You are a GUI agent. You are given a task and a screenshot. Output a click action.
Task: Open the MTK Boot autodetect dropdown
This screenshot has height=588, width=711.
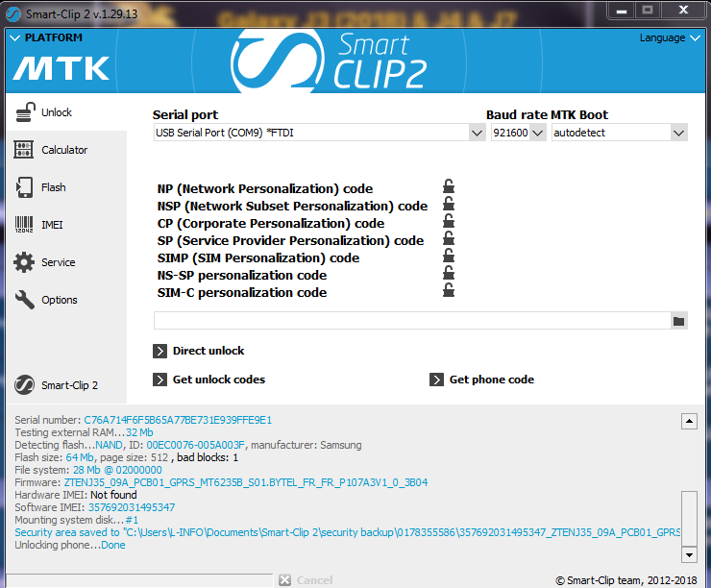coord(678,133)
